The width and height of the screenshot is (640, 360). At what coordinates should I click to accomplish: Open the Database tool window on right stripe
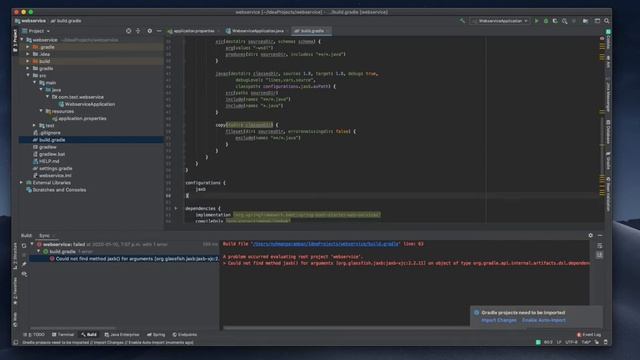[x=608, y=131]
